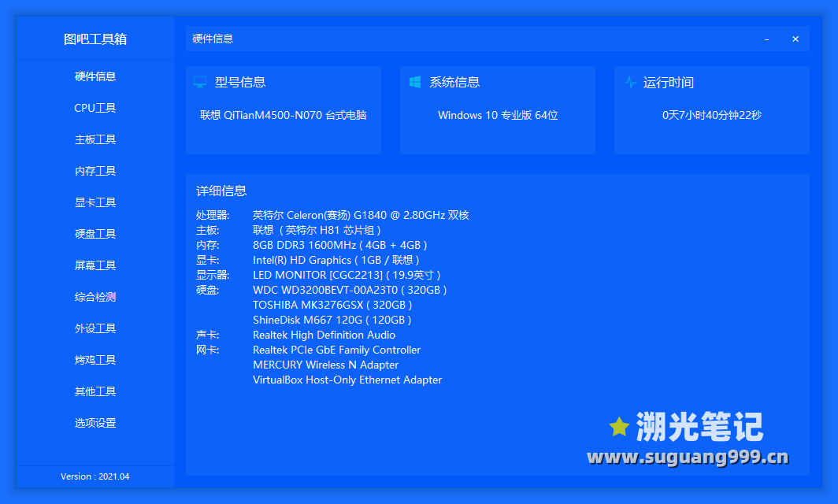Click motherboard value 联想 (英特尔 H81 芯片组)

(x=317, y=231)
